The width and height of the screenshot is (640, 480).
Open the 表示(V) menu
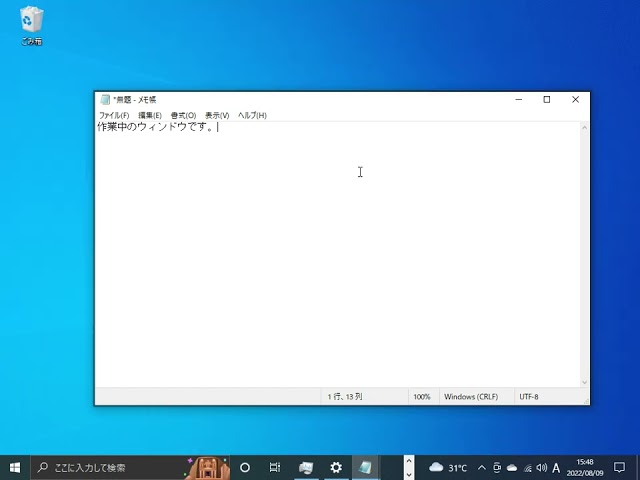[x=217, y=115]
